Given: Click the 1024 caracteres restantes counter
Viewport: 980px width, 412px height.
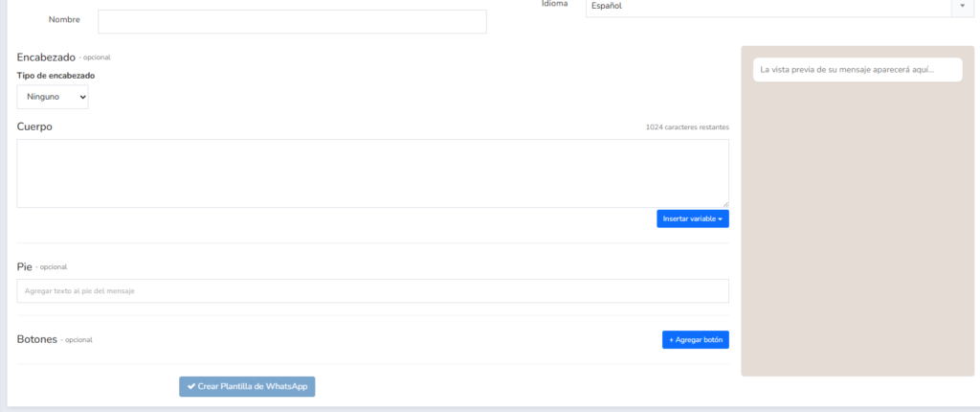Looking at the screenshot, I should pyautogui.click(x=686, y=127).
